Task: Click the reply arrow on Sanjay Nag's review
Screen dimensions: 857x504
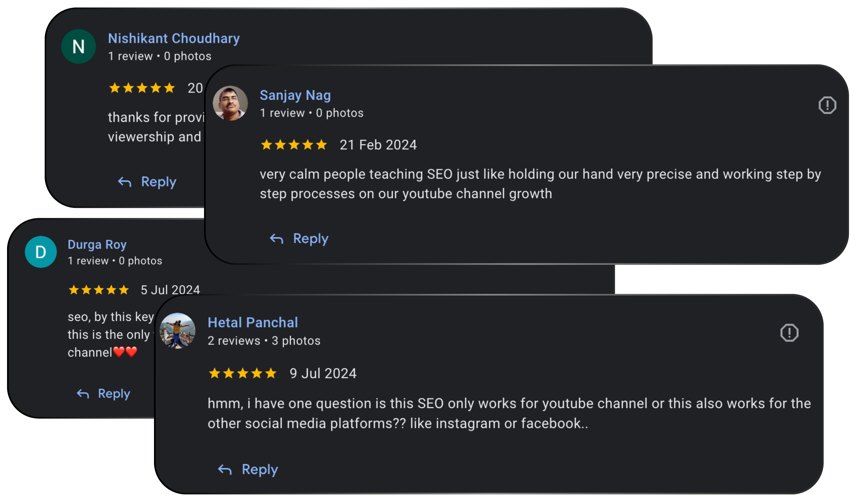Action: [x=276, y=238]
